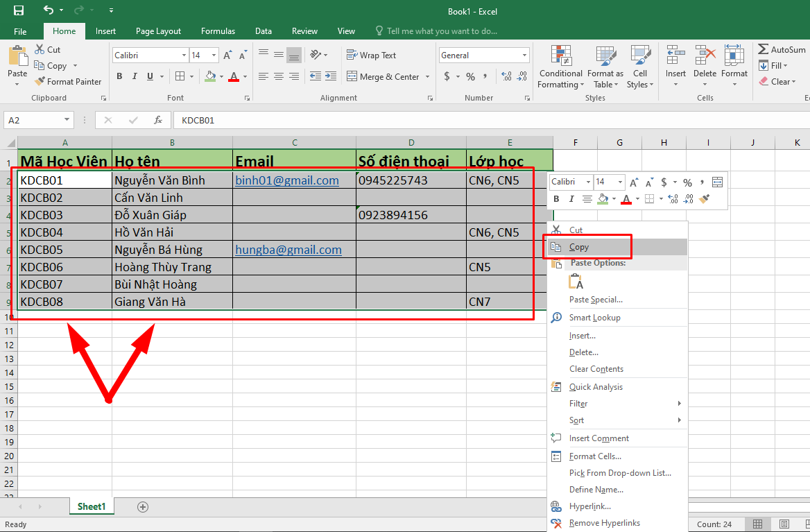Open Format as Table gallery
Image resolution: width=810 pixels, height=532 pixels.
point(605,67)
